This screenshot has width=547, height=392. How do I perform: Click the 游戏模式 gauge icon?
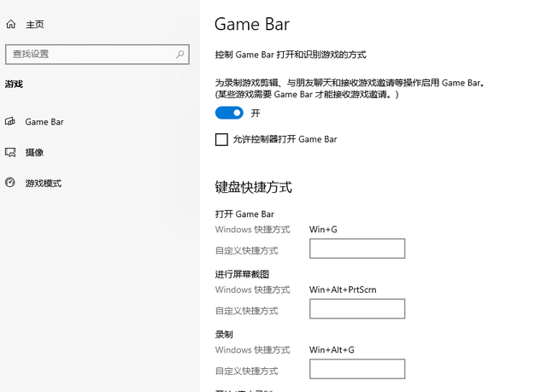point(10,182)
